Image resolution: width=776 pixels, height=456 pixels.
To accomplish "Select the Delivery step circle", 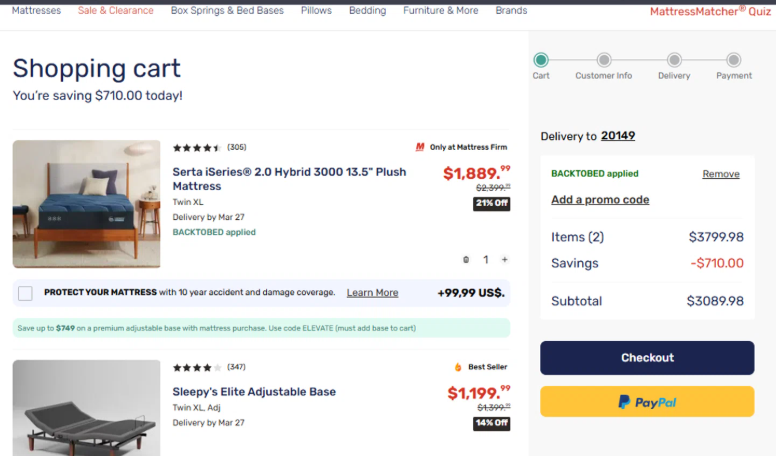I will tap(674, 60).
